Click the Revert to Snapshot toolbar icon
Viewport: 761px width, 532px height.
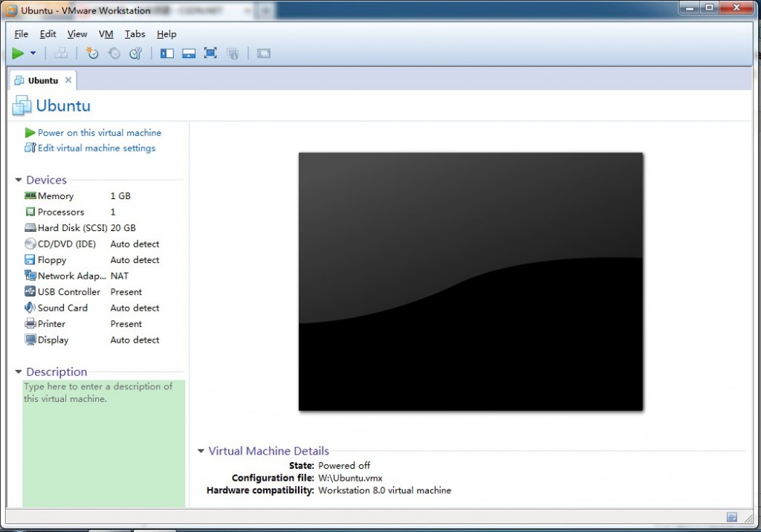coord(114,53)
